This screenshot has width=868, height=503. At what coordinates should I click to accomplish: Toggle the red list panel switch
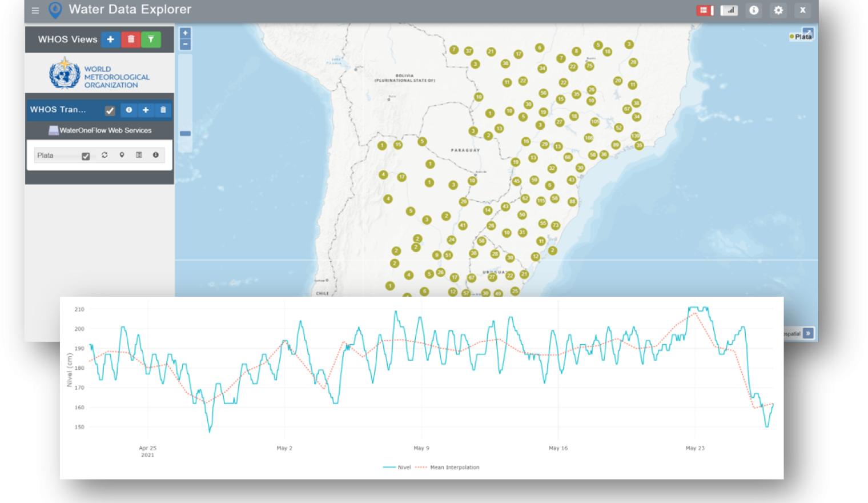(x=705, y=10)
